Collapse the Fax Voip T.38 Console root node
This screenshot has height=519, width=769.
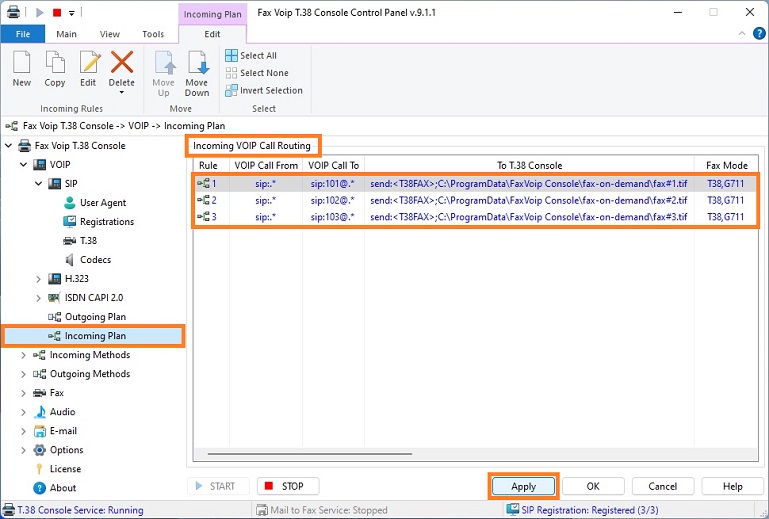tap(8, 145)
